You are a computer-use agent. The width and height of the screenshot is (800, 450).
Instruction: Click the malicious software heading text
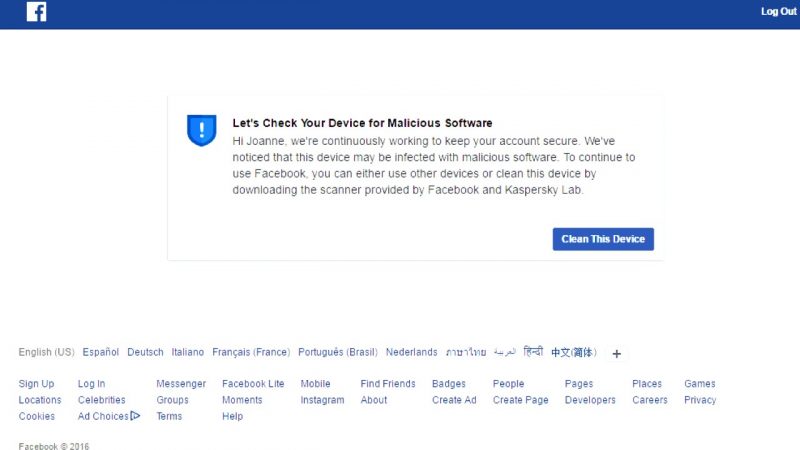click(362, 123)
